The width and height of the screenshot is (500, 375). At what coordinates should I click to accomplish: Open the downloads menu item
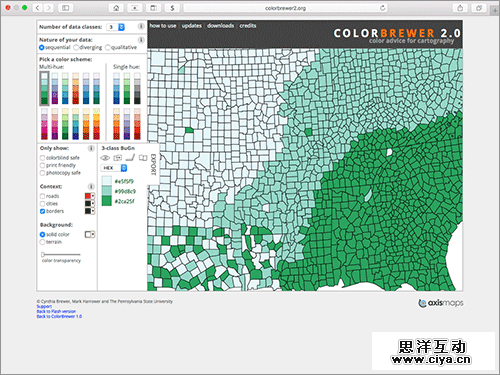point(220,26)
